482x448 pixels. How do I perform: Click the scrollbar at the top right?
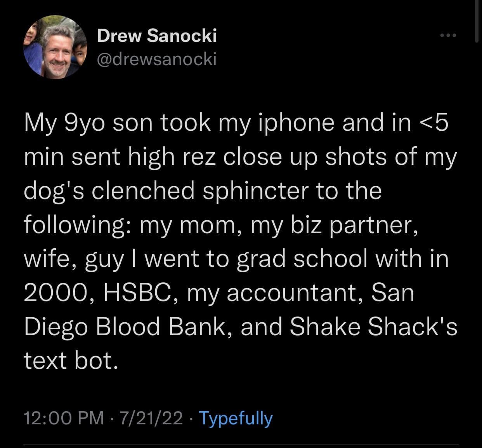(477, 19)
